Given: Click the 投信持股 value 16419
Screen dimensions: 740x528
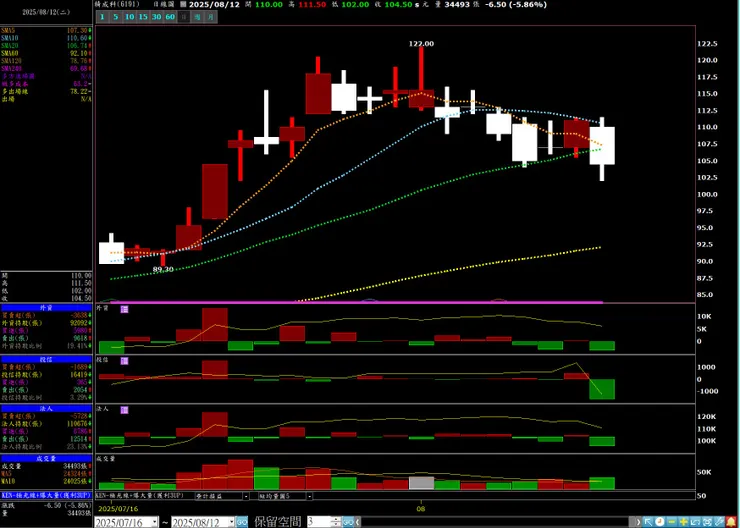Looking at the screenshot, I should (x=78, y=375).
